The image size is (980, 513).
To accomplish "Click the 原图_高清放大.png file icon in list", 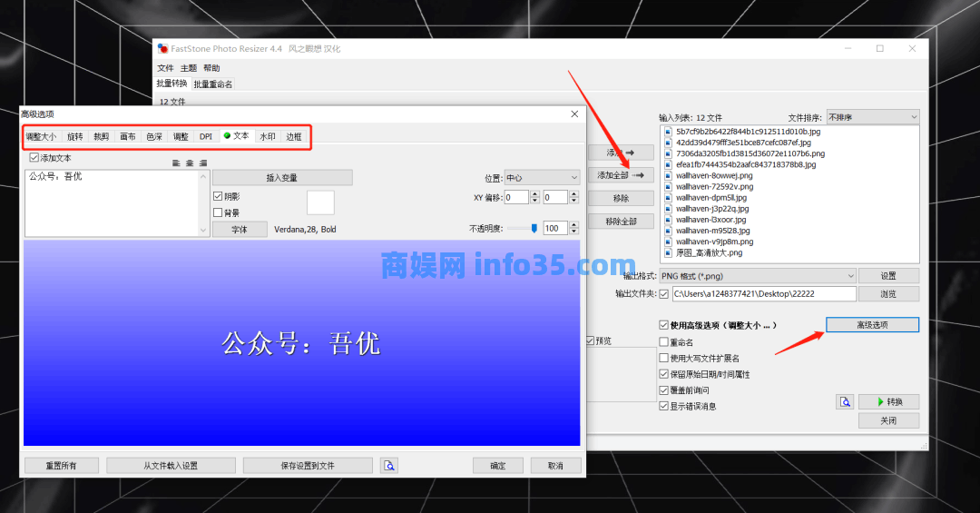I will click(669, 252).
